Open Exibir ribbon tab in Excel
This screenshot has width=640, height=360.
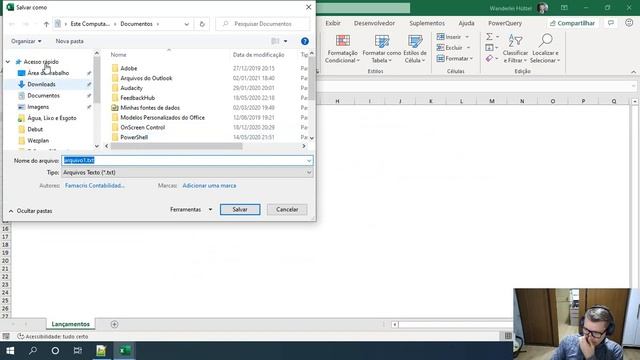coord(333,23)
